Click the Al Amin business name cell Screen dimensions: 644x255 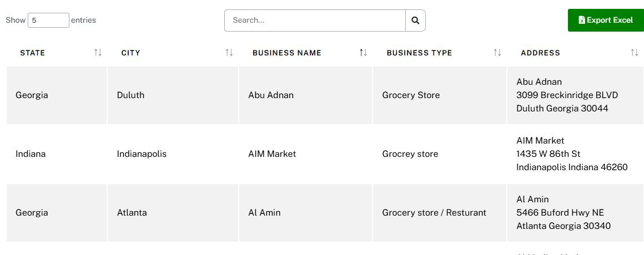click(x=264, y=213)
